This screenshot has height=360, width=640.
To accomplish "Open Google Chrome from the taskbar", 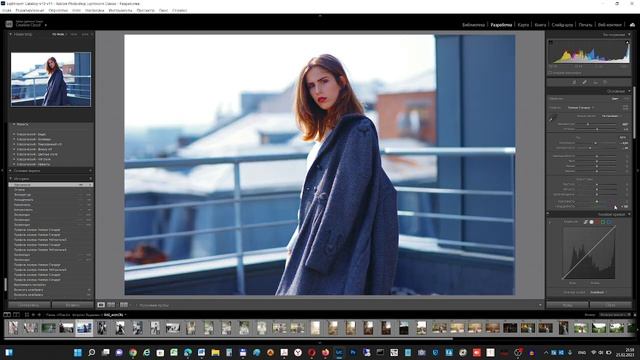I will 133,352.
